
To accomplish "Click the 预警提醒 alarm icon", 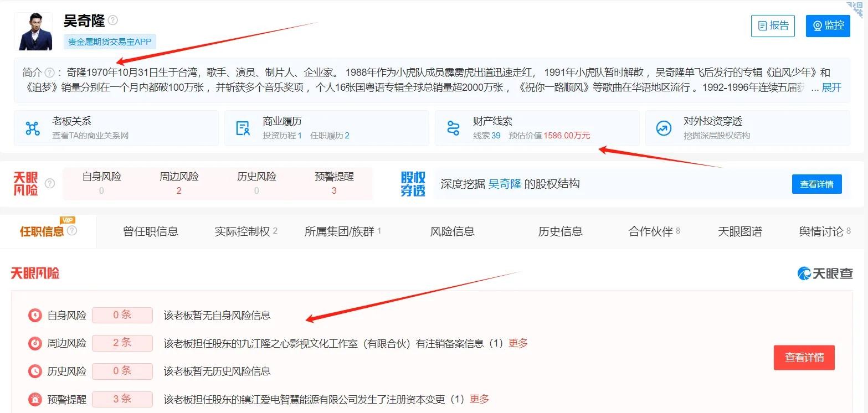I will coord(35,399).
